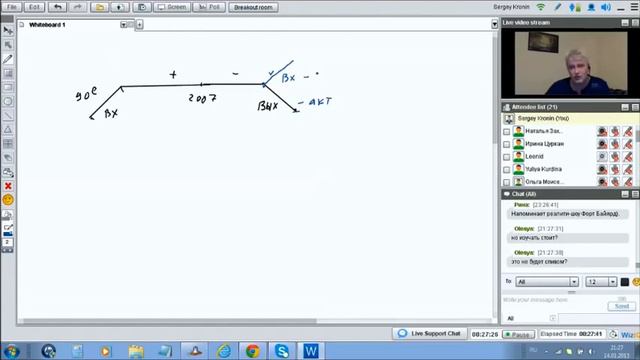Click the webcam icon in top bar
The image size is (640, 360).
tap(591, 7)
